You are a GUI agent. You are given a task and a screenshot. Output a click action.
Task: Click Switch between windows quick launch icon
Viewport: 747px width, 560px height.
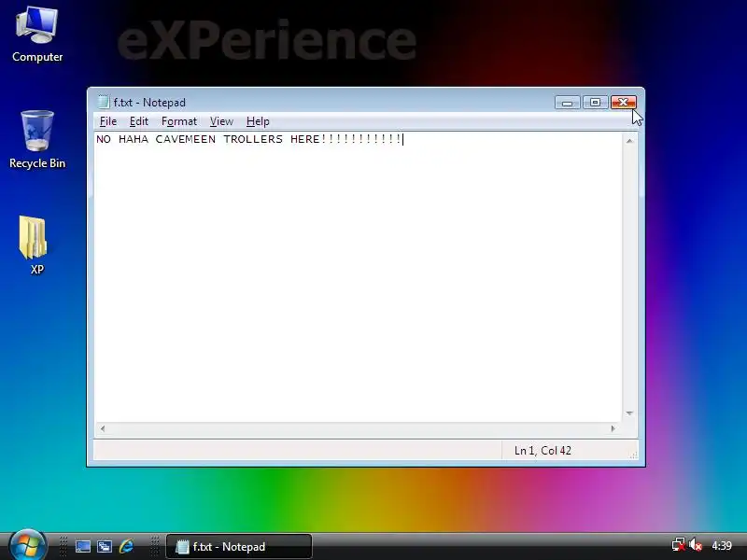[105, 546]
